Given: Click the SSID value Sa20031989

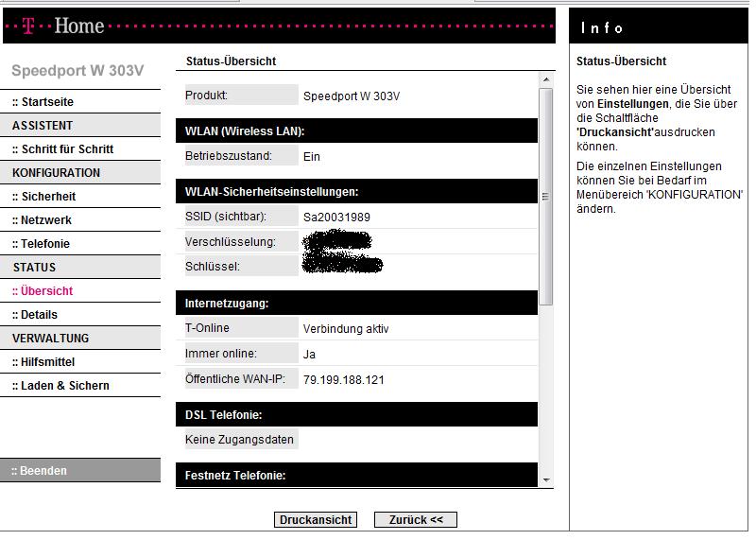Looking at the screenshot, I should tap(336, 218).
